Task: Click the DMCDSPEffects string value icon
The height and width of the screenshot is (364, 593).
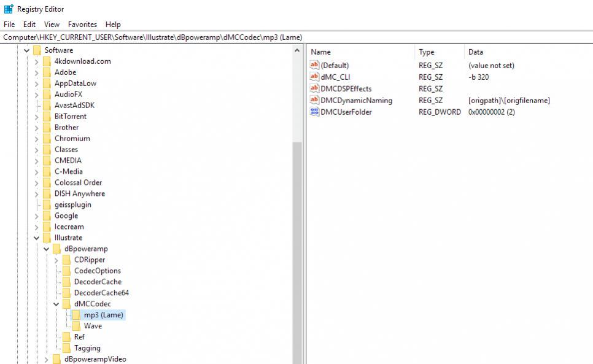Action: point(315,89)
